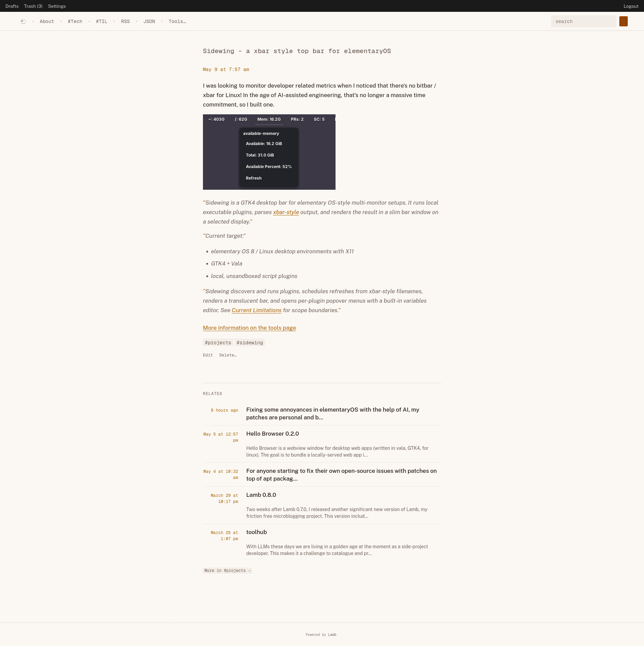Log out via the Logout link
Viewport: 644px width, 646px height.
click(x=631, y=6)
